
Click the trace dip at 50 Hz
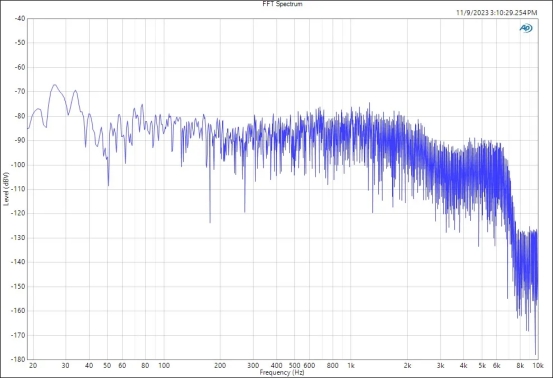[108, 185]
